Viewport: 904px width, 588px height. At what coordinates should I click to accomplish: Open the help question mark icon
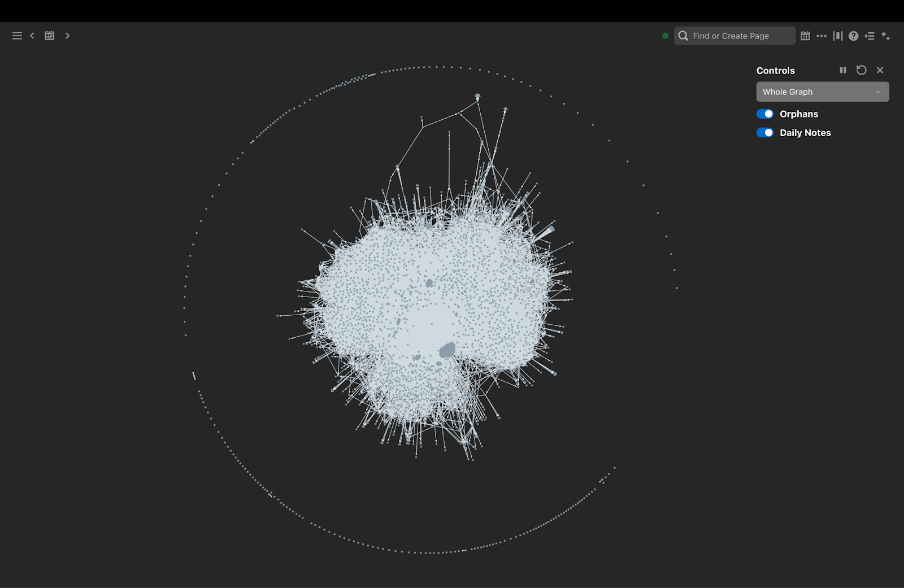[x=853, y=36]
